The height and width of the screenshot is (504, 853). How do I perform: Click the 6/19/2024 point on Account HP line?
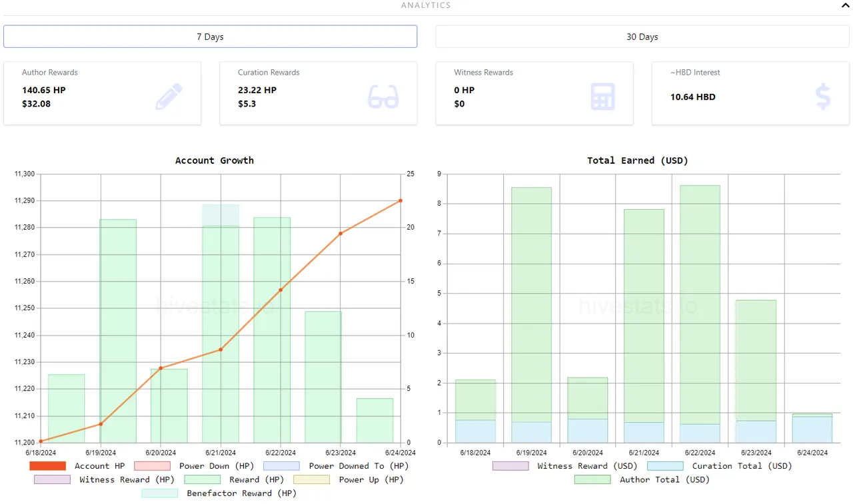101,424
